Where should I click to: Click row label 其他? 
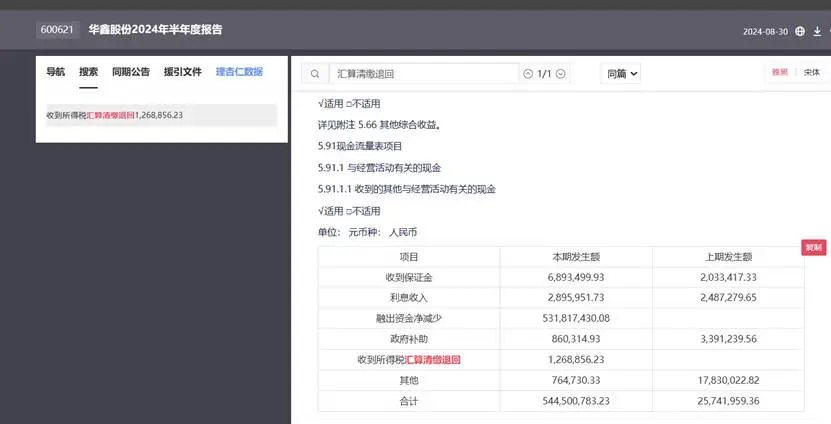point(409,381)
